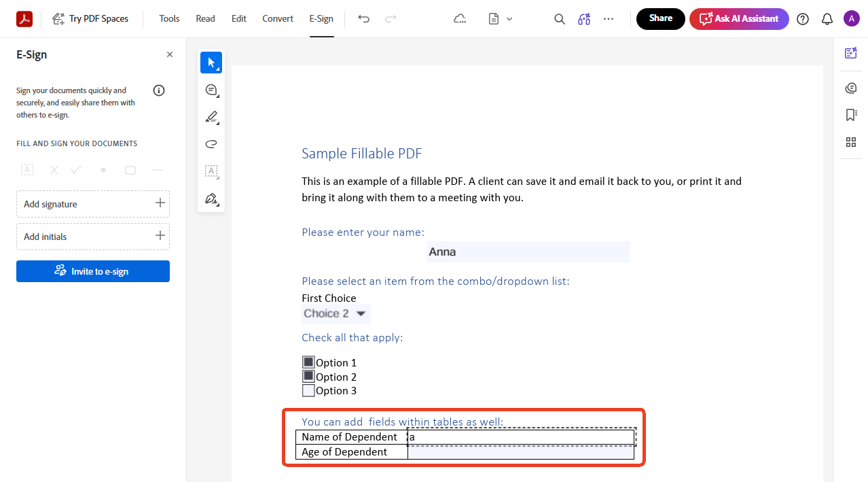Click the Sample Fillable PDF heading
The height and width of the screenshot is (482, 868).
coord(361,154)
